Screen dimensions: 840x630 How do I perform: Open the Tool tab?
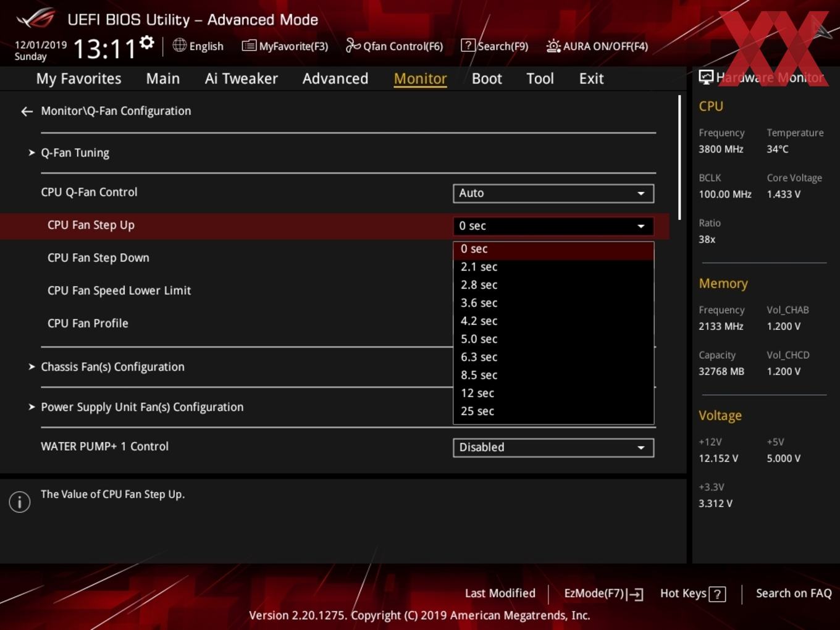coord(540,78)
